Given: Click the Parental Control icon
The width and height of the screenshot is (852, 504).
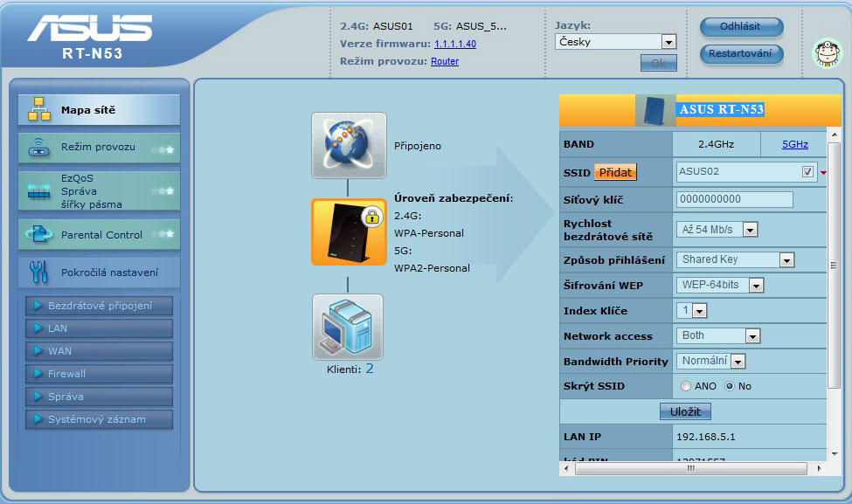Looking at the screenshot, I should [38, 234].
